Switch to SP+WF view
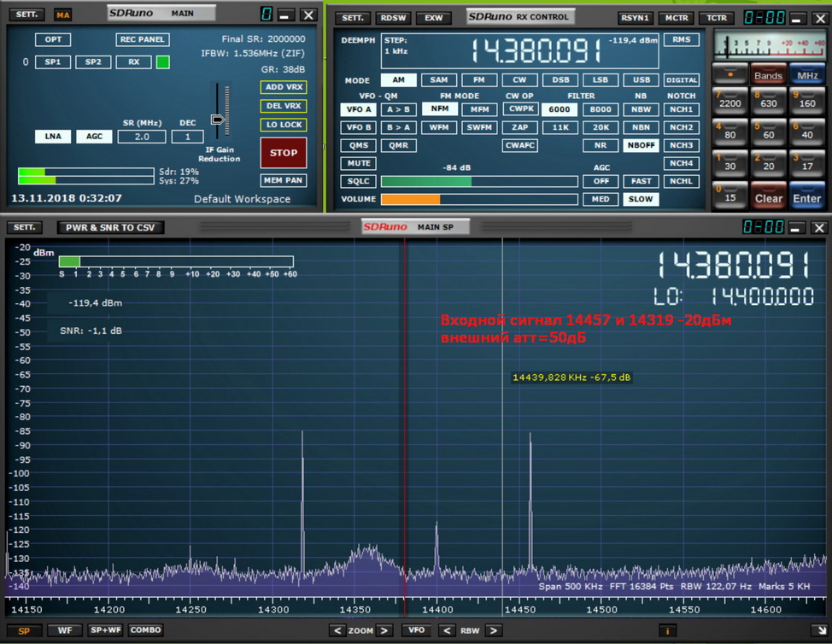832x644 pixels. coord(106,630)
